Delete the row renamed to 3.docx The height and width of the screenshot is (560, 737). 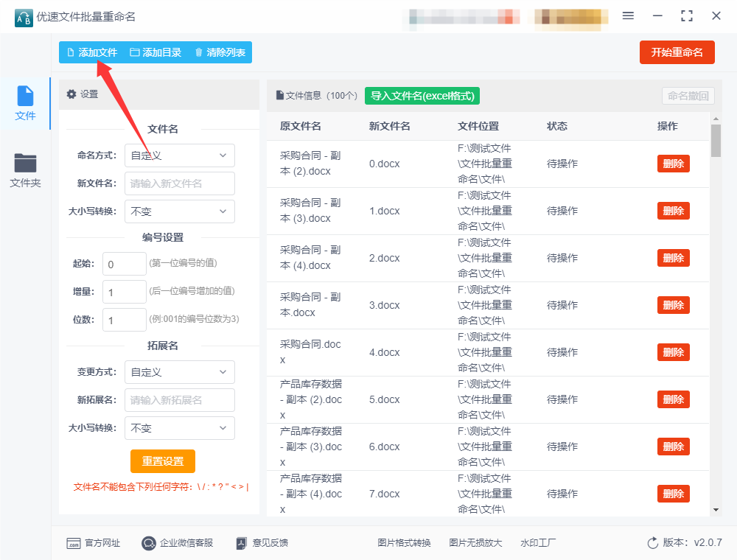tap(673, 305)
